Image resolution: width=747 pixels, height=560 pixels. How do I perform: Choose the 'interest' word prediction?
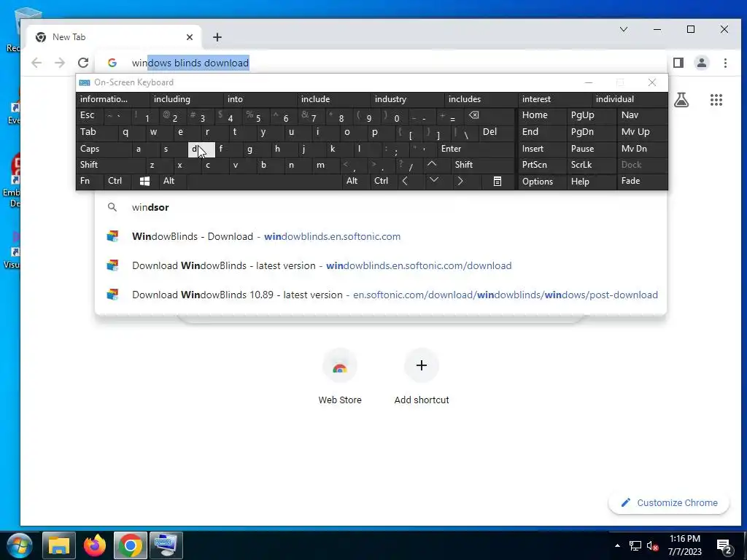(x=555, y=99)
